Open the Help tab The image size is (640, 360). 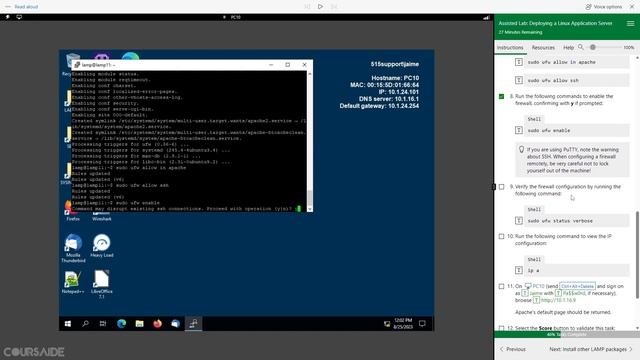point(568,48)
